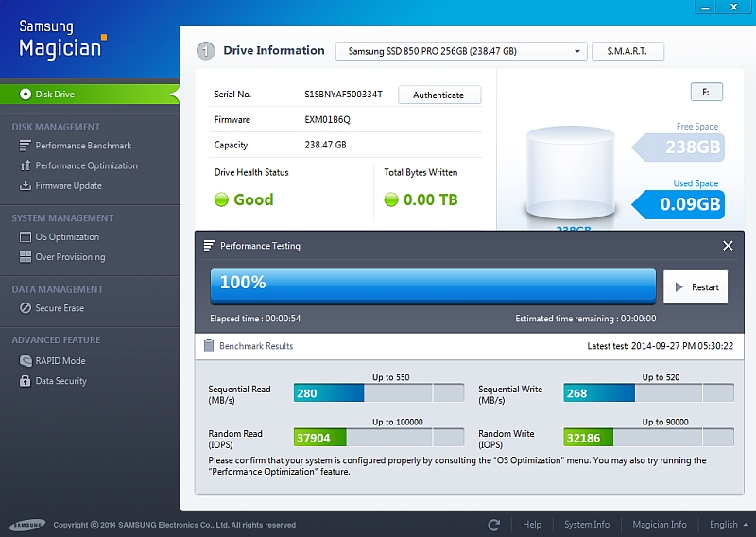Open the English language selector
The image size is (756, 537).
click(x=729, y=525)
